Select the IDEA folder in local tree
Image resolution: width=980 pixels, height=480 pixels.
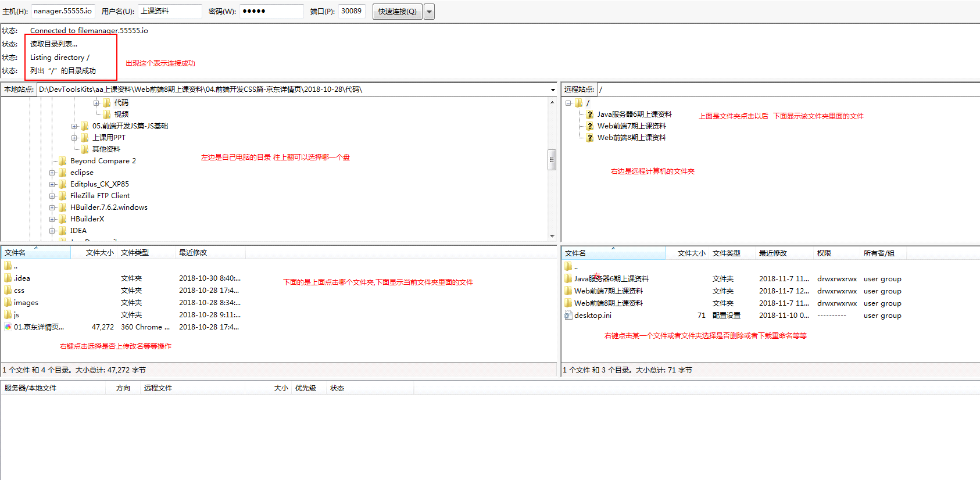pyautogui.click(x=78, y=231)
